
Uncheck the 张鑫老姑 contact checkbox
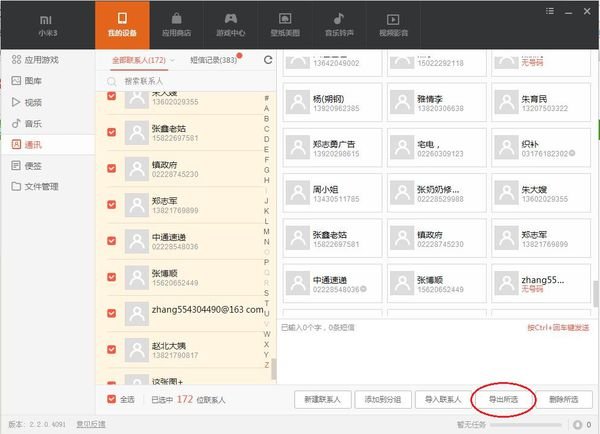pyautogui.click(x=112, y=132)
